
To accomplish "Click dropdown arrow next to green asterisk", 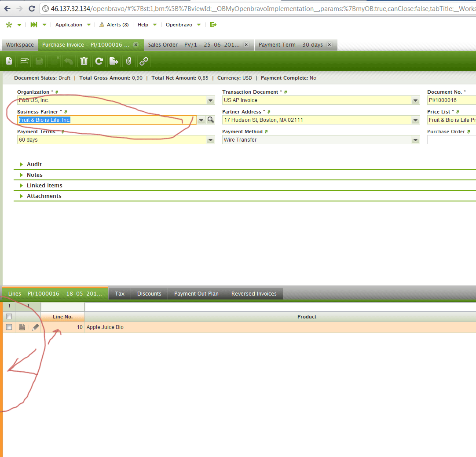I will pyautogui.click(x=19, y=25).
